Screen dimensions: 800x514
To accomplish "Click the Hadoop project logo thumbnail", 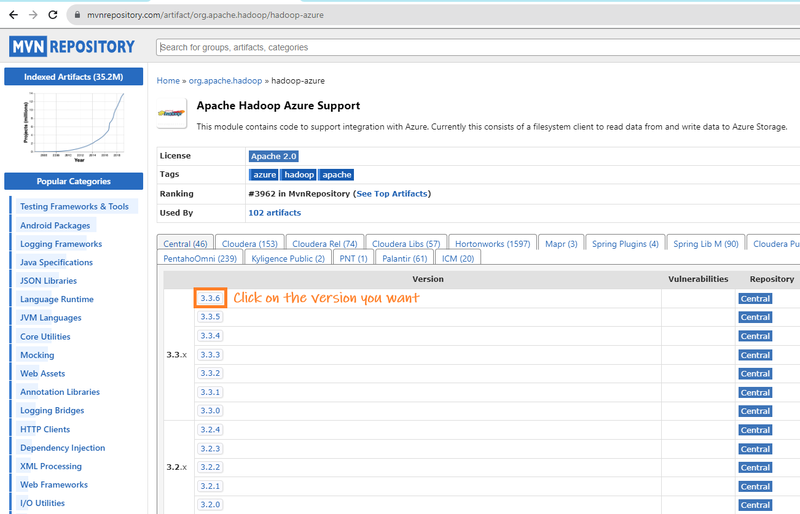I will click(x=171, y=113).
